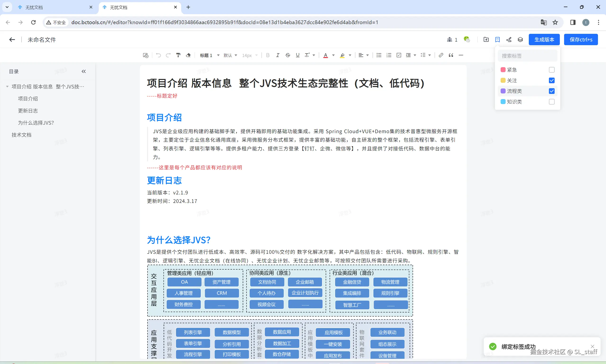Uncheck the 关注 tag checkbox
606x364 pixels.
(x=552, y=80)
